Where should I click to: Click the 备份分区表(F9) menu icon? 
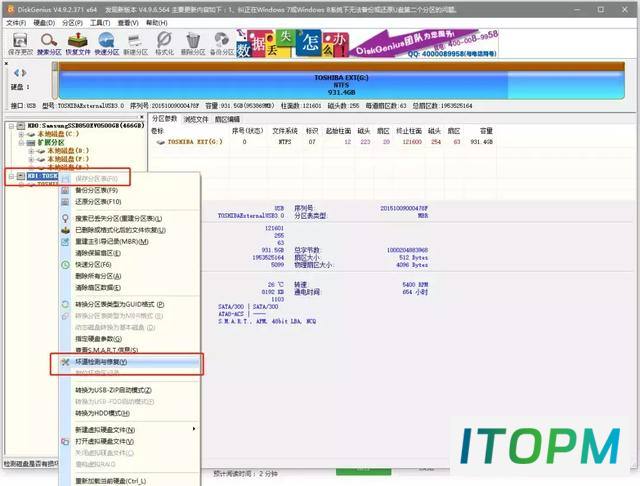click(x=65, y=190)
